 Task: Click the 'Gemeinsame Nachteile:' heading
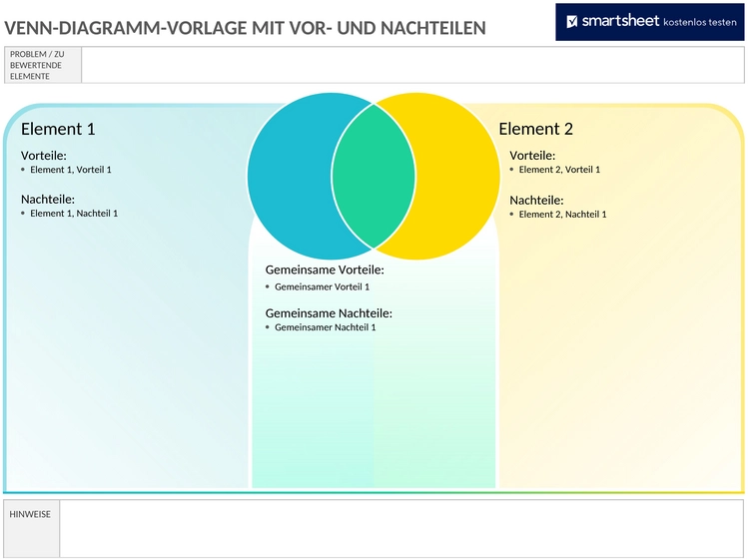(x=329, y=313)
